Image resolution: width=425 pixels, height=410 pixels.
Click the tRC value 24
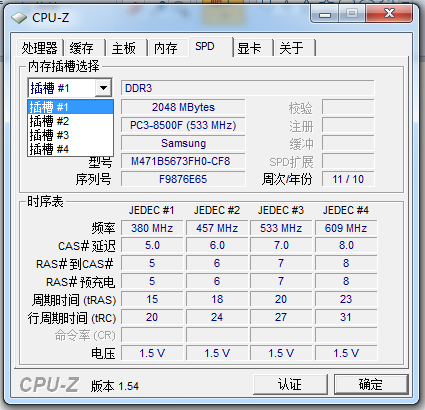pyautogui.click(x=217, y=317)
